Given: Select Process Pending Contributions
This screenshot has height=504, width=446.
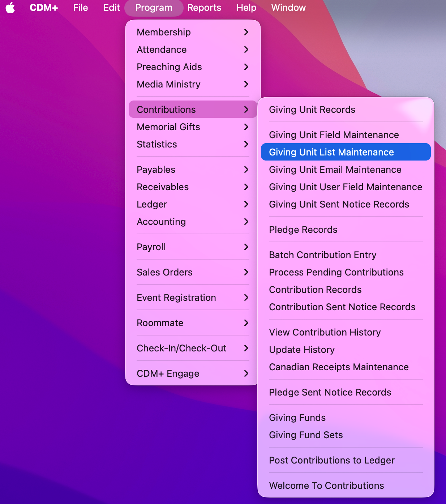Looking at the screenshot, I should click(346, 272).
